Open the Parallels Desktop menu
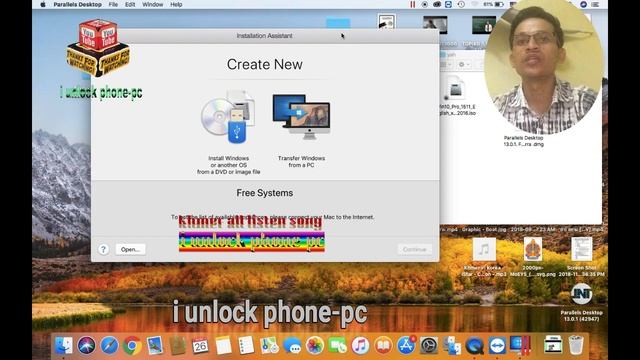Image resolution: width=640 pixels, height=360 pixels. pyautogui.click(x=78, y=4)
